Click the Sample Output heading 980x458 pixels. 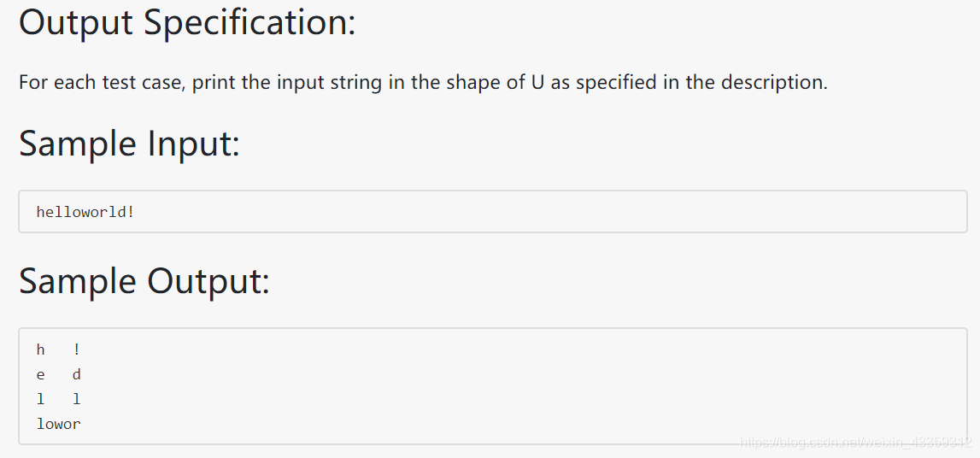pyautogui.click(x=144, y=280)
